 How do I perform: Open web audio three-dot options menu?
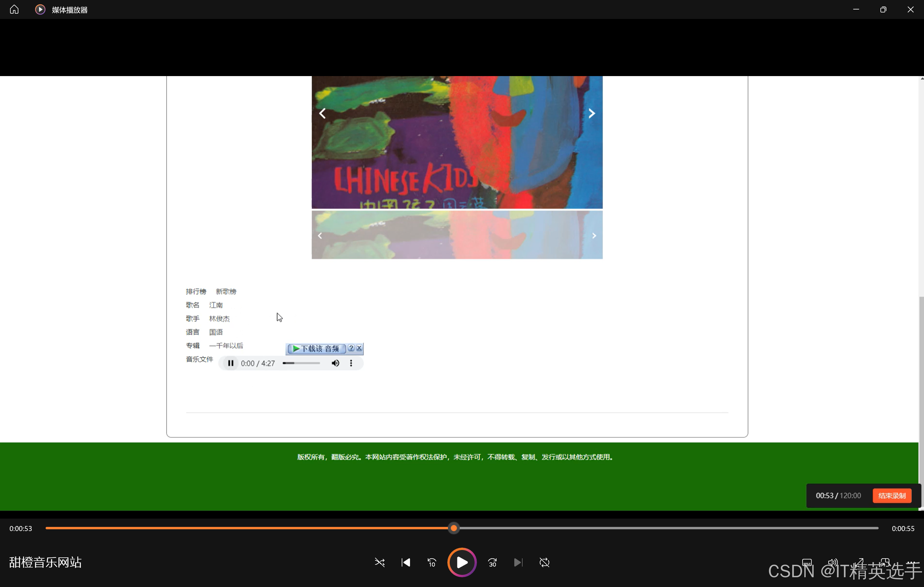click(351, 363)
